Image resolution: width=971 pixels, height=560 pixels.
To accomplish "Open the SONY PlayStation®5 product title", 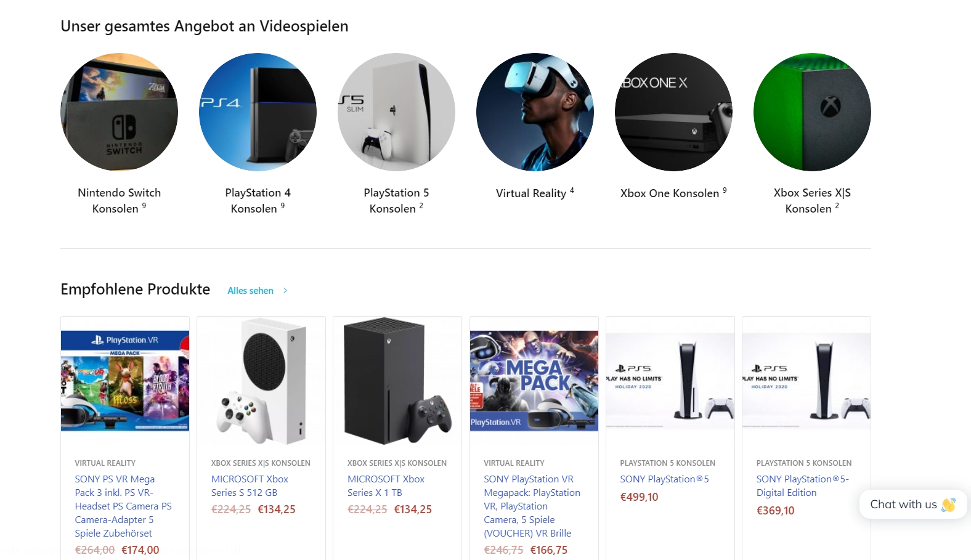I will tap(664, 479).
